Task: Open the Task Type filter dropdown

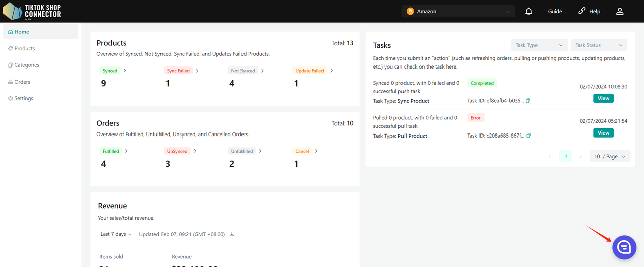Action: click(x=539, y=45)
